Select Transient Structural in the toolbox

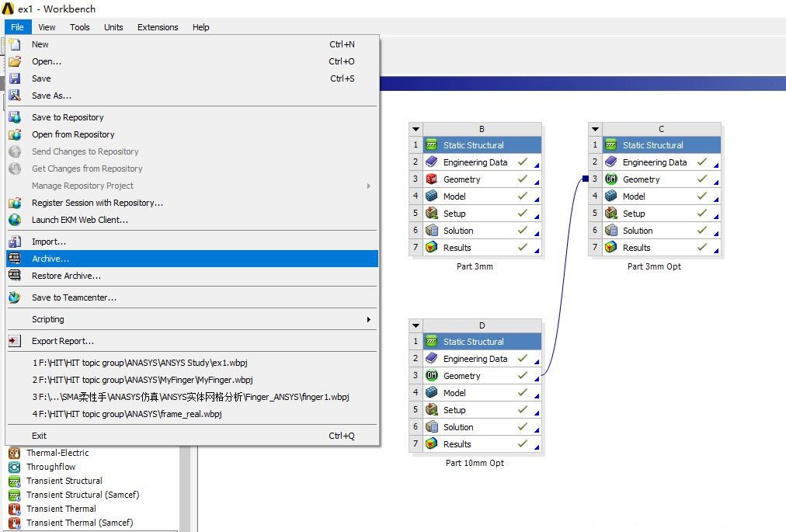64,481
